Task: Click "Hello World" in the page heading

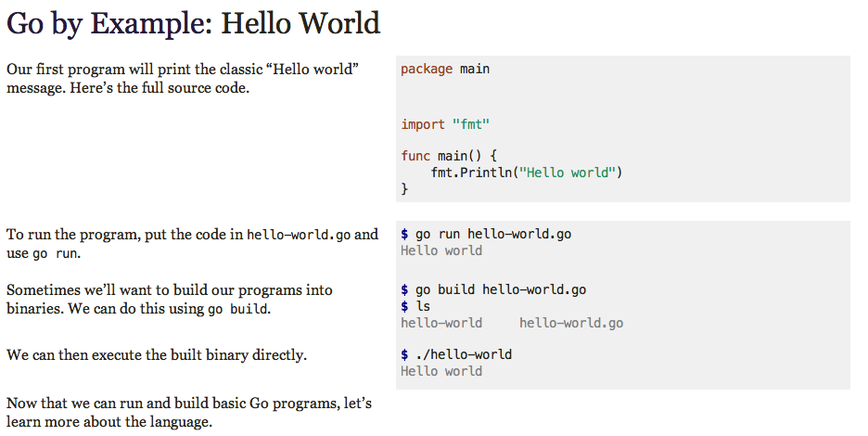Action: [x=300, y=23]
